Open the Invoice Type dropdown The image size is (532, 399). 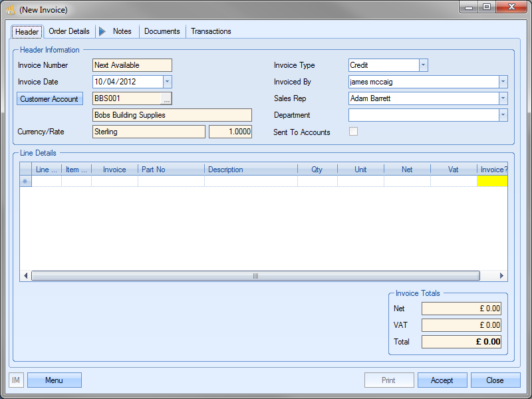point(424,65)
